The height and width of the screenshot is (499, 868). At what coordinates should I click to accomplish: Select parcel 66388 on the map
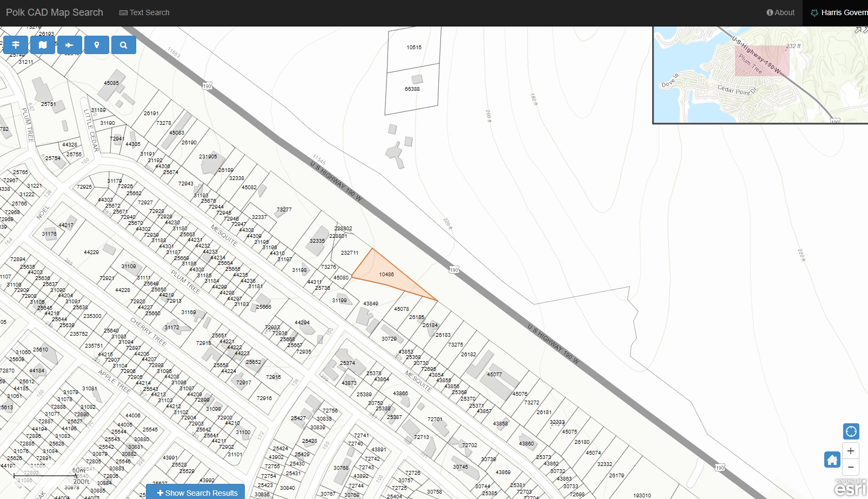click(x=412, y=89)
